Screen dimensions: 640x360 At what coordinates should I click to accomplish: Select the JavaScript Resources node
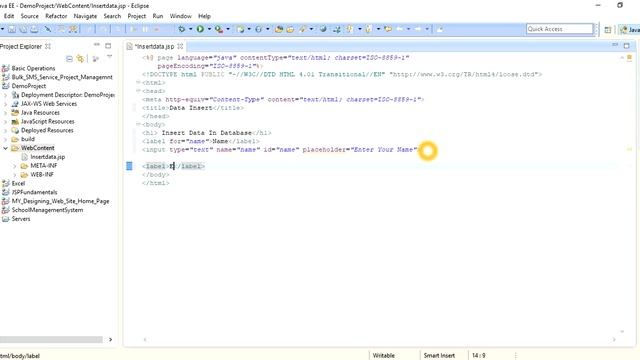[47, 122]
